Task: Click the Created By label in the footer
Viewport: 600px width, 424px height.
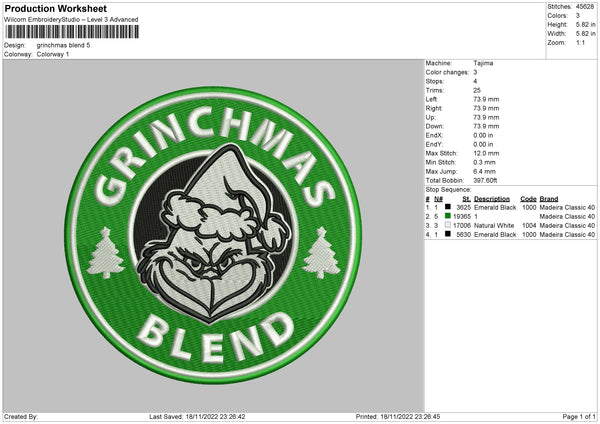Action: click(x=21, y=416)
